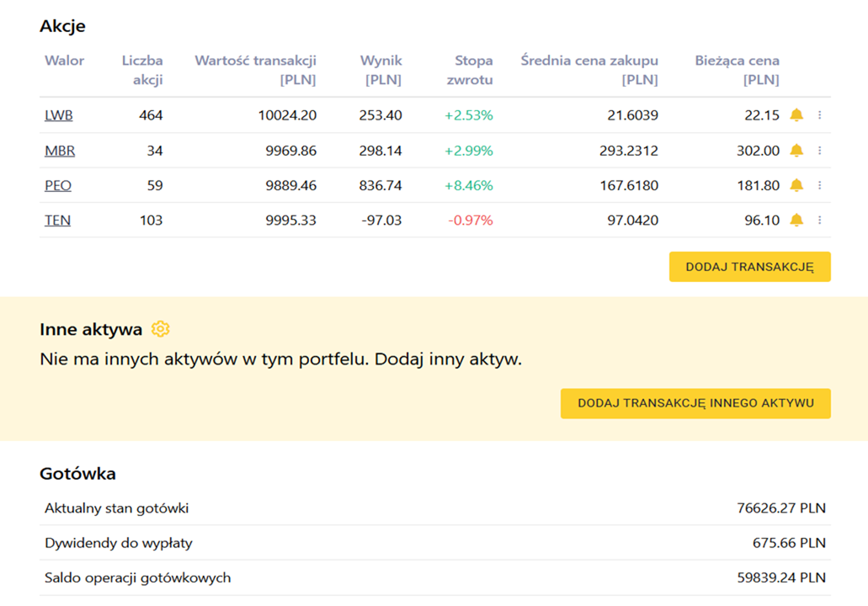Select the -0.97% return value

click(471, 221)
